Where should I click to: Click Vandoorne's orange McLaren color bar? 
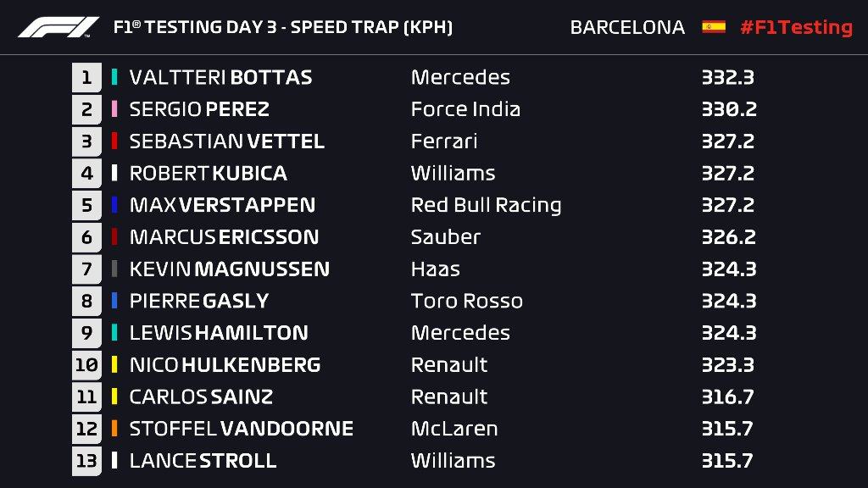tap(114, 428)
